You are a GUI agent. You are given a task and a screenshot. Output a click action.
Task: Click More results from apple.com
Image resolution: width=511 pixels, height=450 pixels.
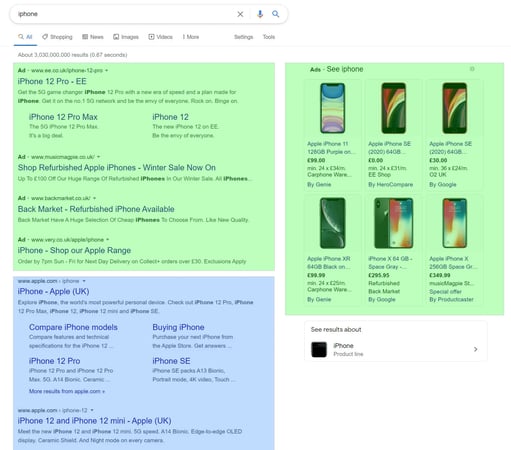[67, 391]
